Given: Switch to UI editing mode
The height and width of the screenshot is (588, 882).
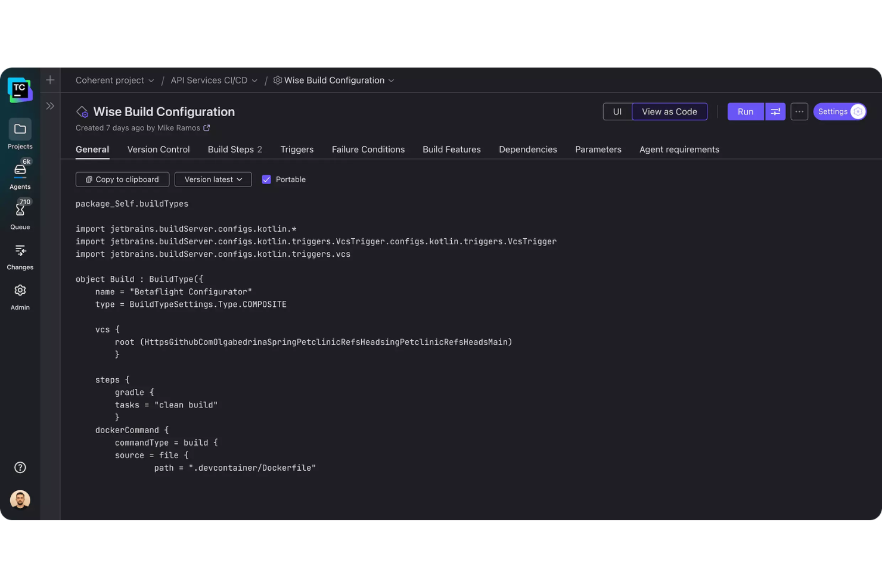Looking at the screenshot, I should [617, 111].
